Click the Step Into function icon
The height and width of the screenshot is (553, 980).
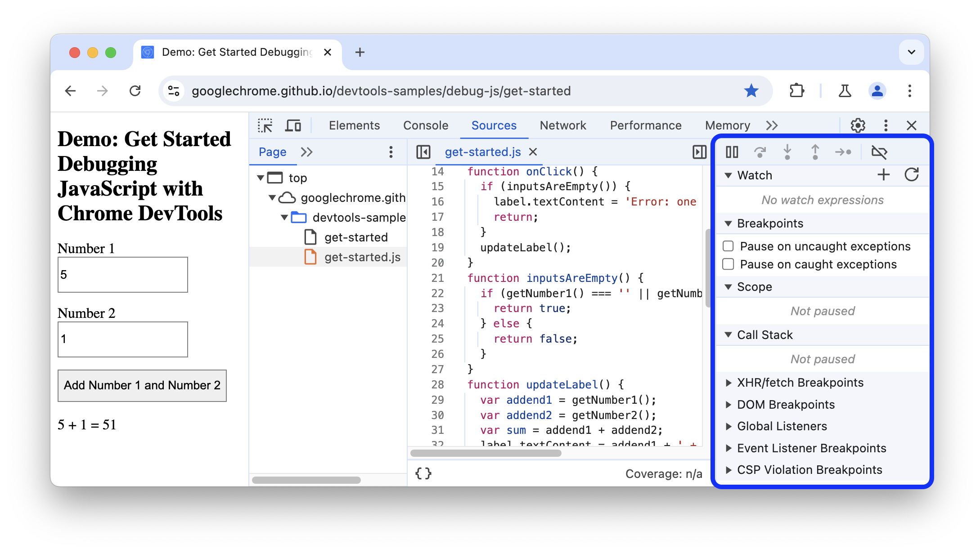[786, 152]
